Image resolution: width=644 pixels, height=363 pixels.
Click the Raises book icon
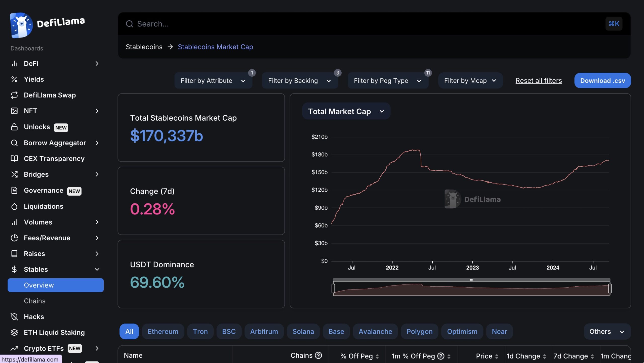pyautogui.click(x=14, y=254)
